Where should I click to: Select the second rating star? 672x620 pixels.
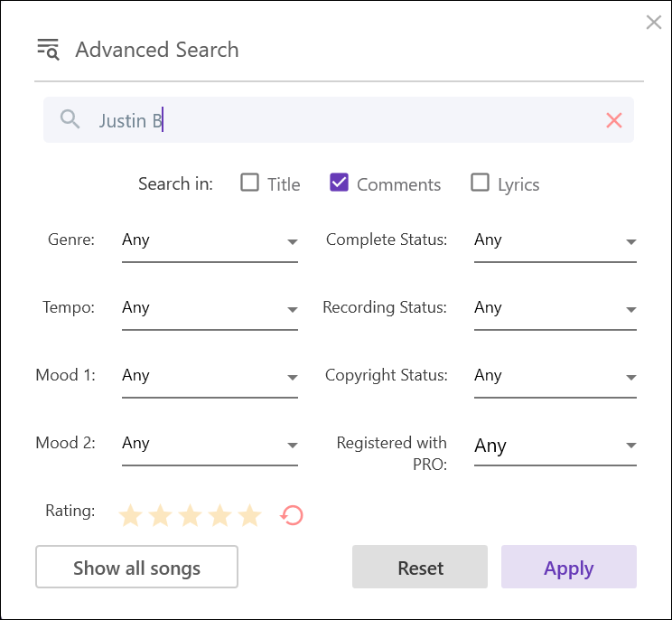click(x=160, y=516)
